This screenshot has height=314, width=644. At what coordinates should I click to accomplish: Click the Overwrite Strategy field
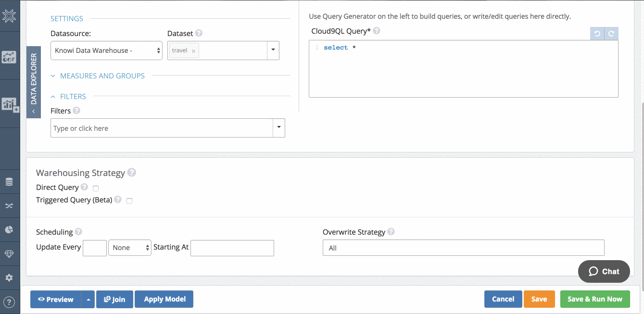[463, 248]
